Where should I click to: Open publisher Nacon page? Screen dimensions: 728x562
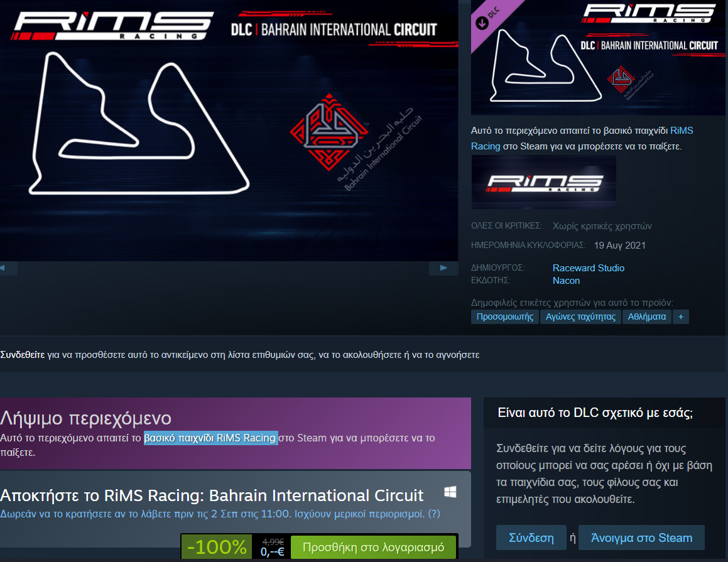pos(566,280)
